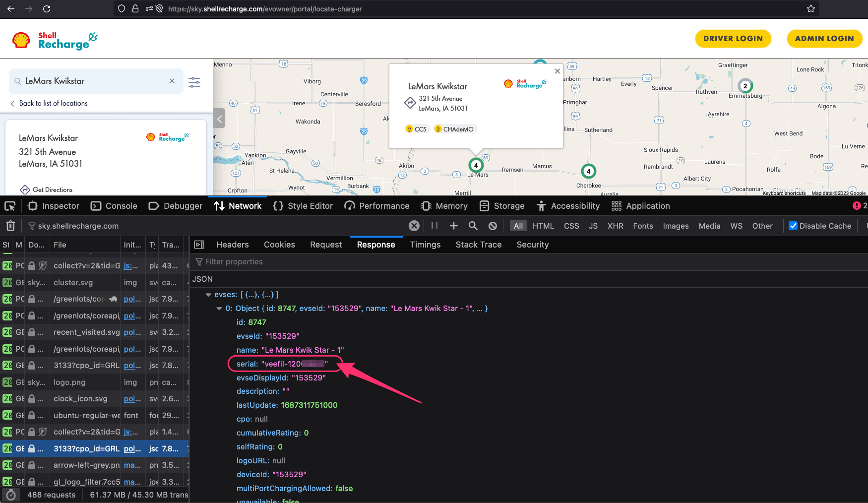The width and height of the screenshot is (868, 503).
Task: Open the Timings tab
Action: pyautogui.click(x=425, y=245)
